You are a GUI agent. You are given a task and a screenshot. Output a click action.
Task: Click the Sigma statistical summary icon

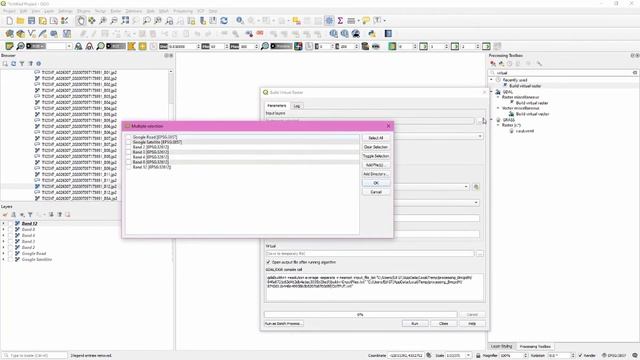click(x=340, y=20)
